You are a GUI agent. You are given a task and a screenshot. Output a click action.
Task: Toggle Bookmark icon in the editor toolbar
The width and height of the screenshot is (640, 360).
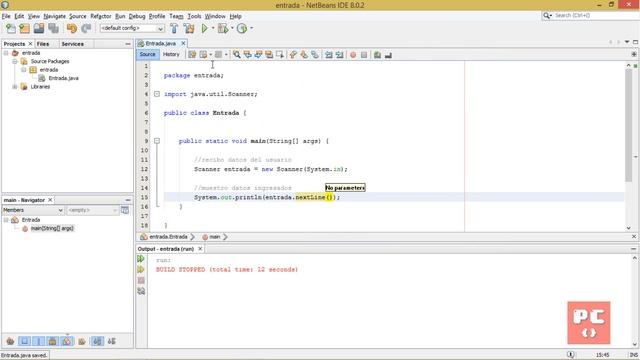pos(315,55)
